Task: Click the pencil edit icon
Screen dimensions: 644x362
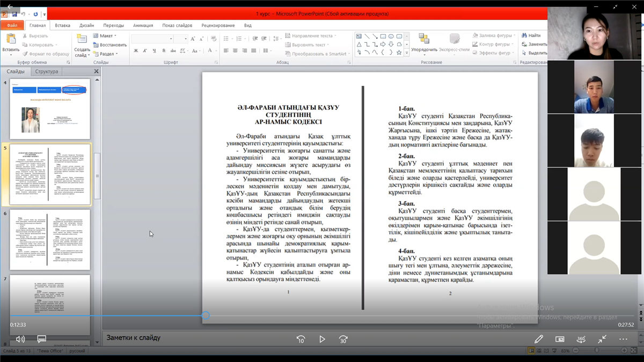Action: [x=538, y=339]
